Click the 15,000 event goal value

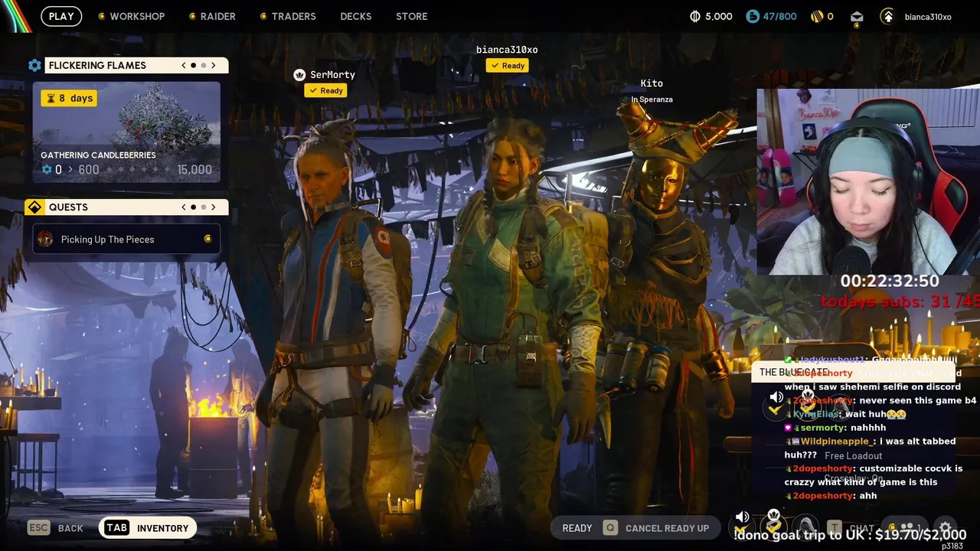click(x=194, y=170)
